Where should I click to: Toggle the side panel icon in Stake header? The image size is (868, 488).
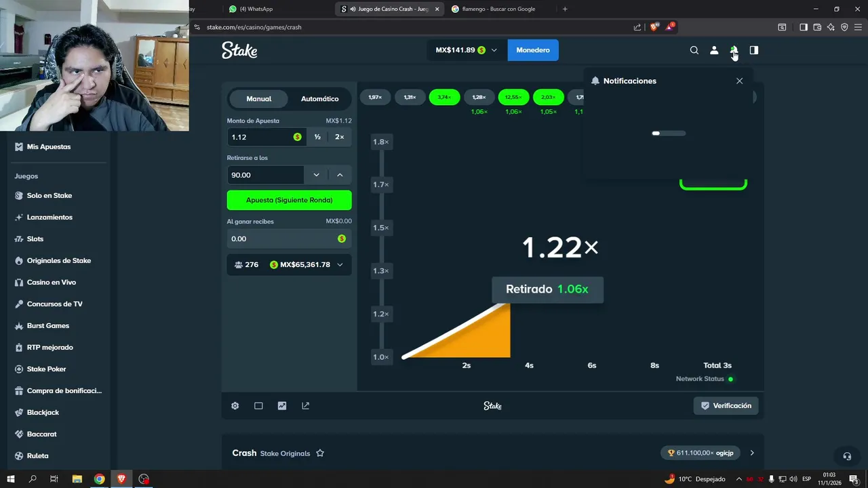click(x=753, y=50)
